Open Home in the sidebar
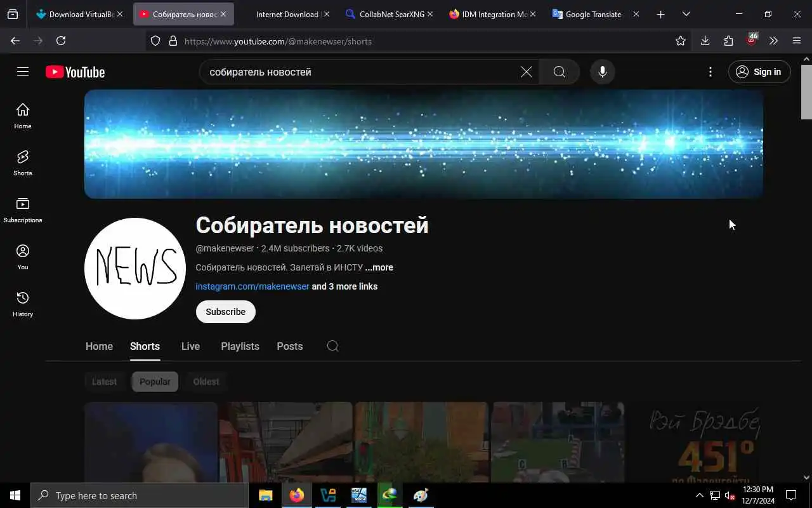This screenshot has height=508, width=812. 23,116
